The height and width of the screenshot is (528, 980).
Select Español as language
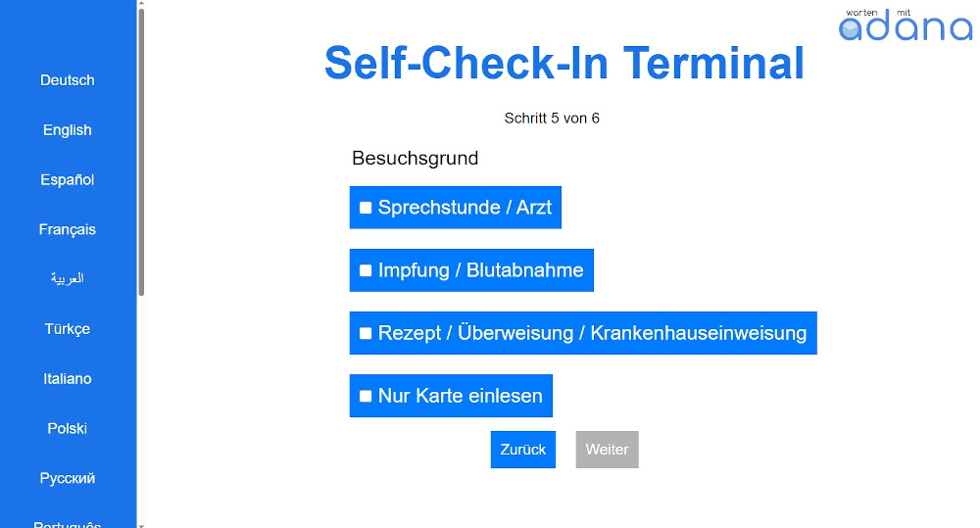tap(68, 180)
